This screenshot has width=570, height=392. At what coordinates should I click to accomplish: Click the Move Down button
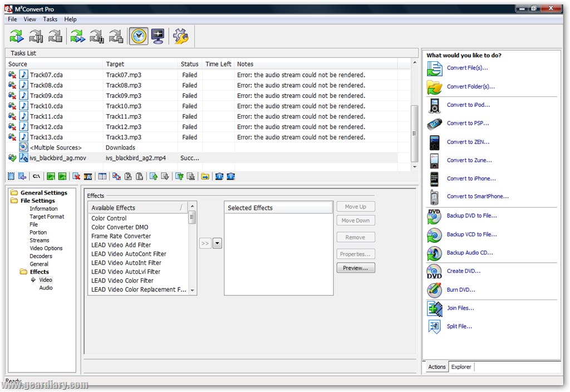pyautogui.click(x=356, y=220)
